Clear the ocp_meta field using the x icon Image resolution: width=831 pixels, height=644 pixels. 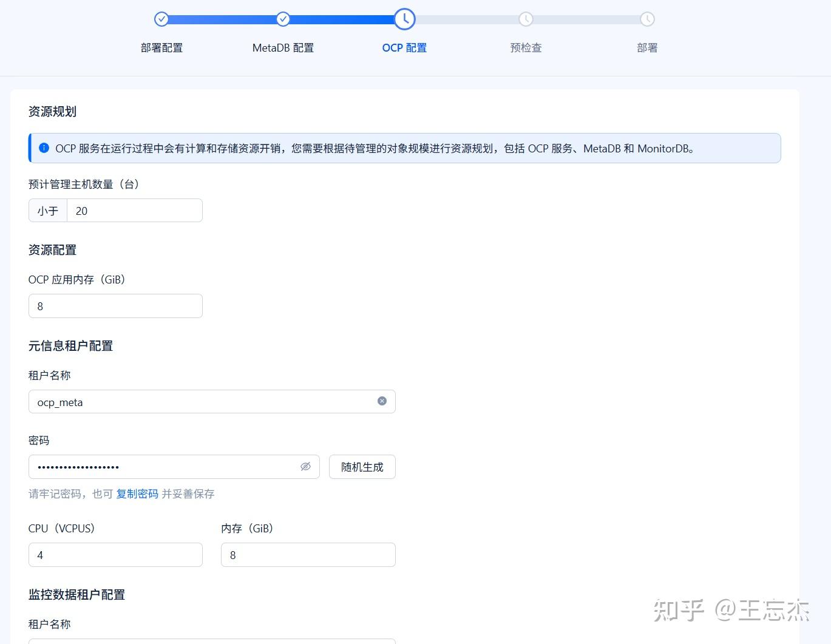pos(382,401)
